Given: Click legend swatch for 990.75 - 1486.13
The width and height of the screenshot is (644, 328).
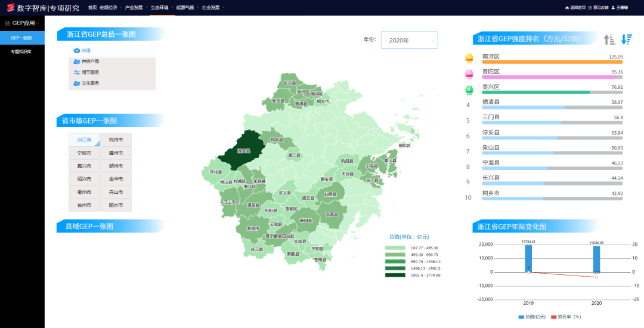Looking at the screenshot, I should 395,261.
